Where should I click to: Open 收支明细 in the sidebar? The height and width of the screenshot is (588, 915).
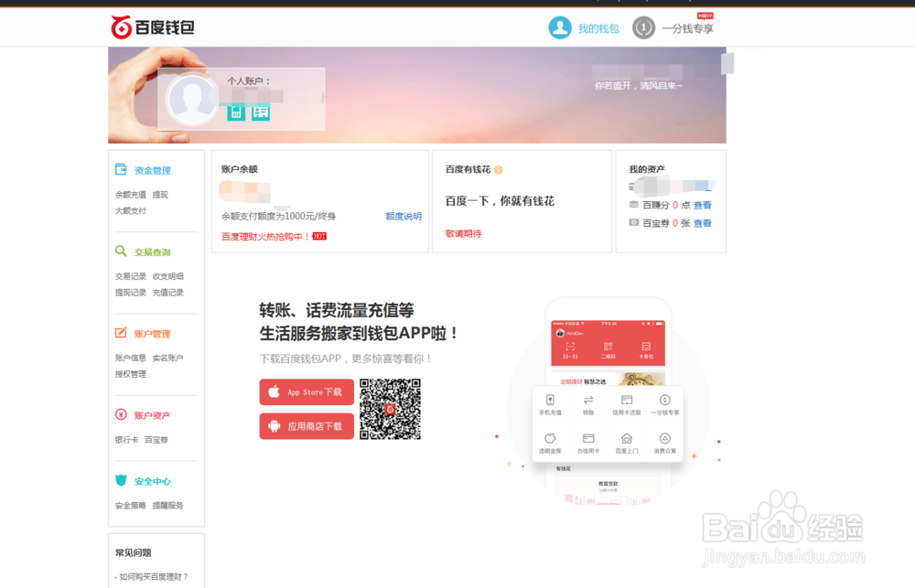[x=168, y=276]
